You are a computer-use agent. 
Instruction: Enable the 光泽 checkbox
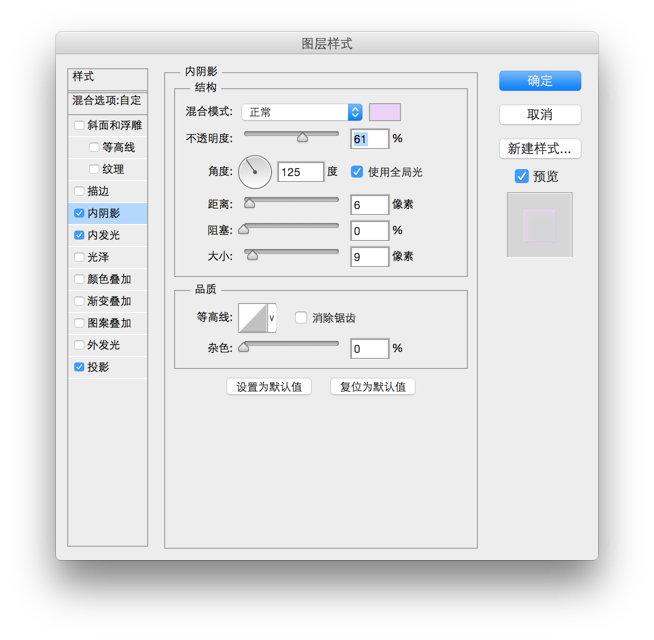click(79, 257)
